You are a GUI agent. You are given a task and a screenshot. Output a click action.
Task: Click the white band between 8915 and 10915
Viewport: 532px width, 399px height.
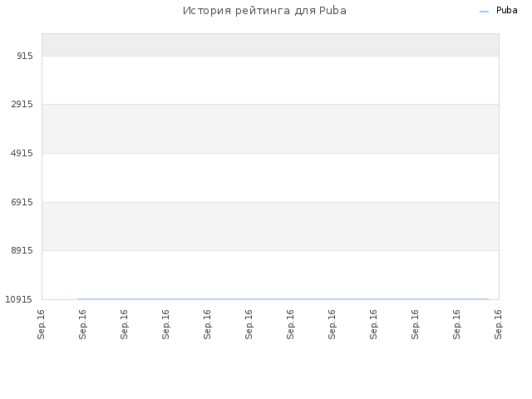point(270,274)
